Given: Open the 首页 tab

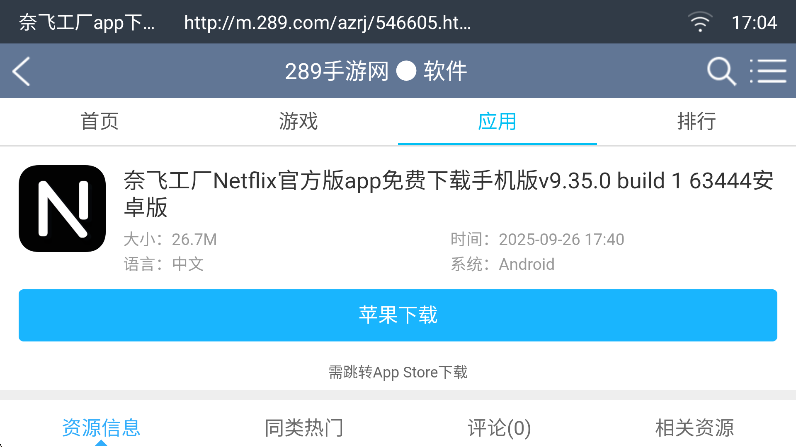Looking at the screenshot, I should point(100,121).
